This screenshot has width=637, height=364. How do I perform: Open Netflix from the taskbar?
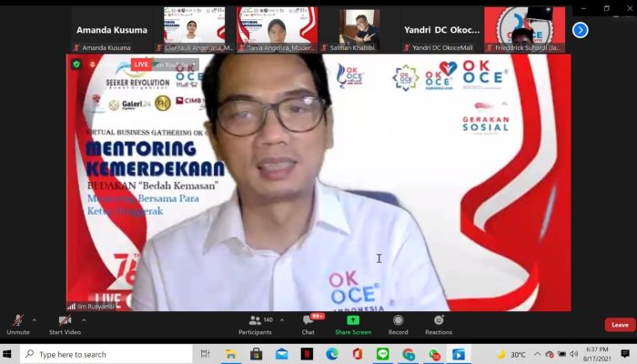[307, 354]
